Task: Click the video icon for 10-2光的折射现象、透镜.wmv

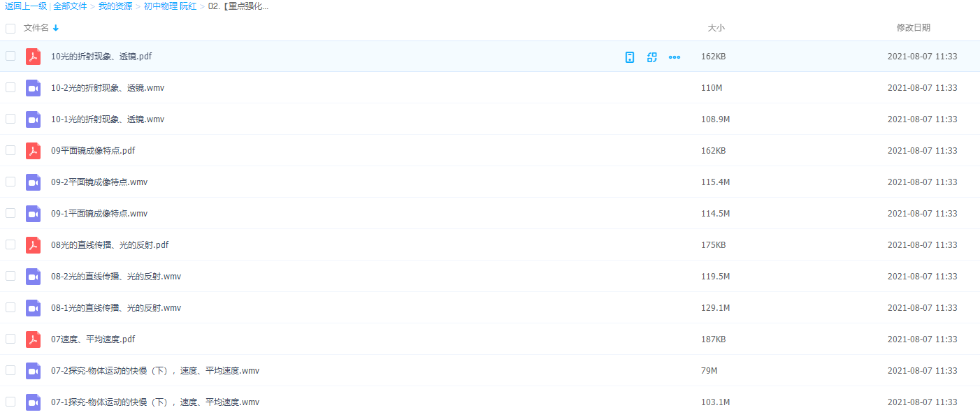Action: [33, 88]
